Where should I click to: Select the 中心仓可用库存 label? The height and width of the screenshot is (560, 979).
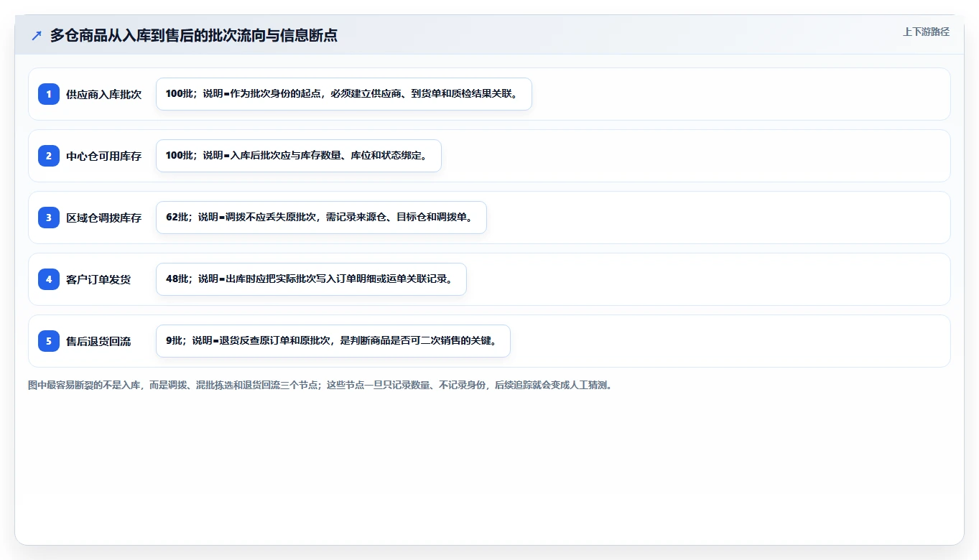pos(104,156)
